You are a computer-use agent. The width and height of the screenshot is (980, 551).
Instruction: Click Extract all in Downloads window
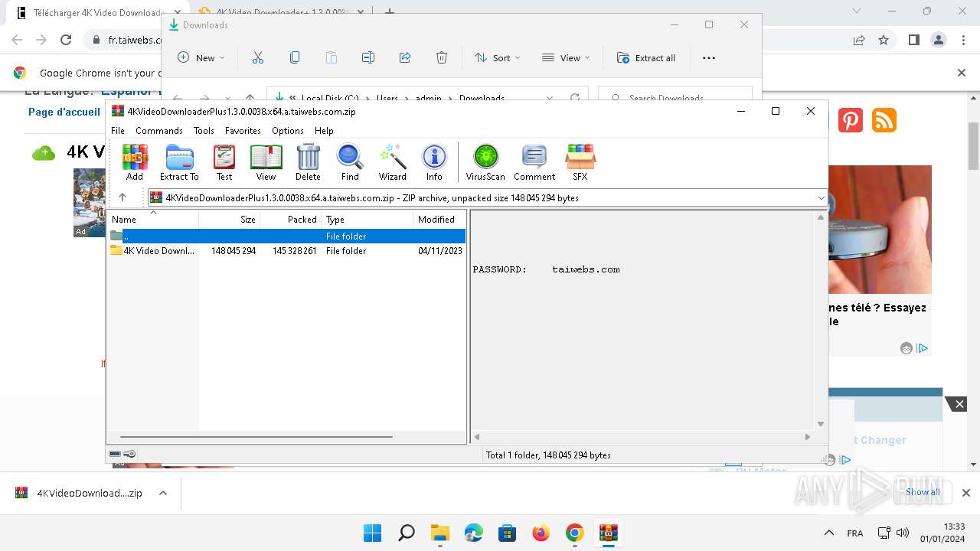[647, 58]
